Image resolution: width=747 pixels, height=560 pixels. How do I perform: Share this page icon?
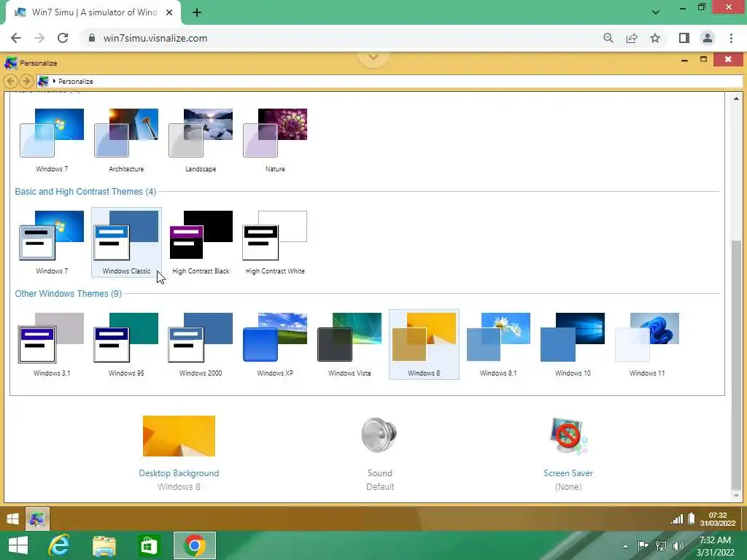632,38
